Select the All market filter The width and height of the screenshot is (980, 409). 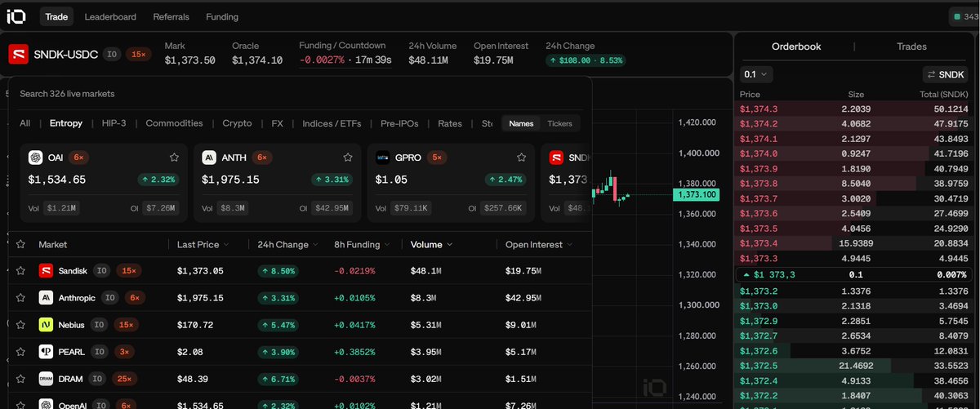25,123
